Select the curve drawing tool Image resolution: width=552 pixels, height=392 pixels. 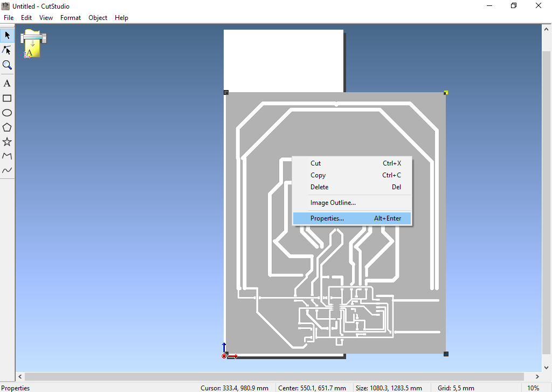(7, 170)
